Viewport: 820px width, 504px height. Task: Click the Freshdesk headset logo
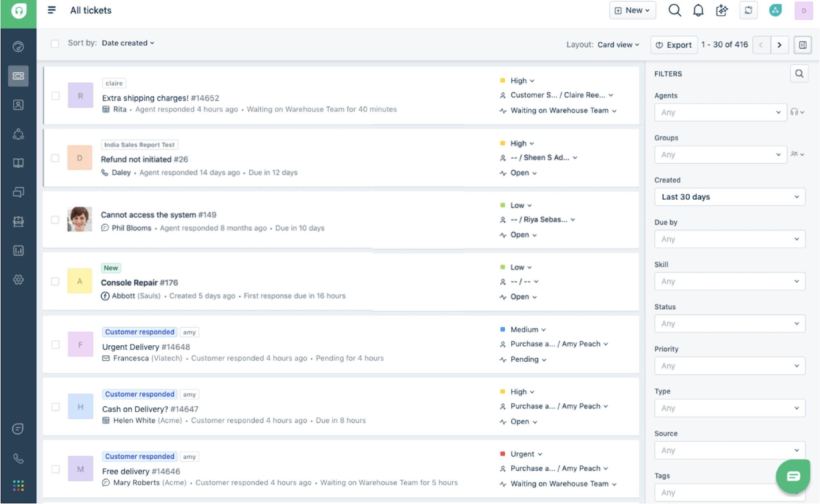click(x=18, y=11)
